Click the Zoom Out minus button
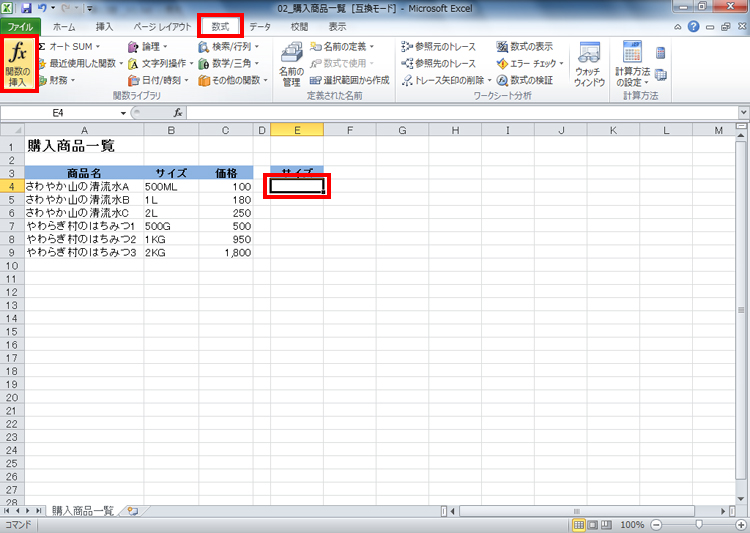Screen dimensions: 750x533 [x=656, y=525]
